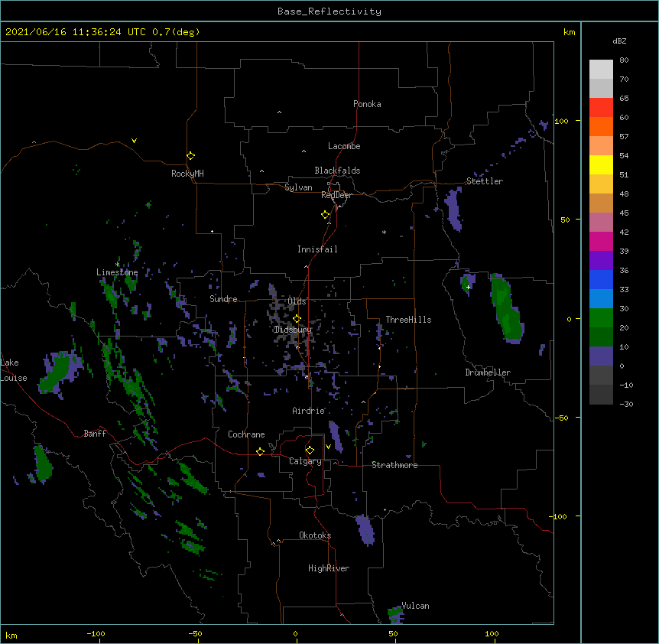Click the white asterisk east of Innisfail

tap(384, 232)
